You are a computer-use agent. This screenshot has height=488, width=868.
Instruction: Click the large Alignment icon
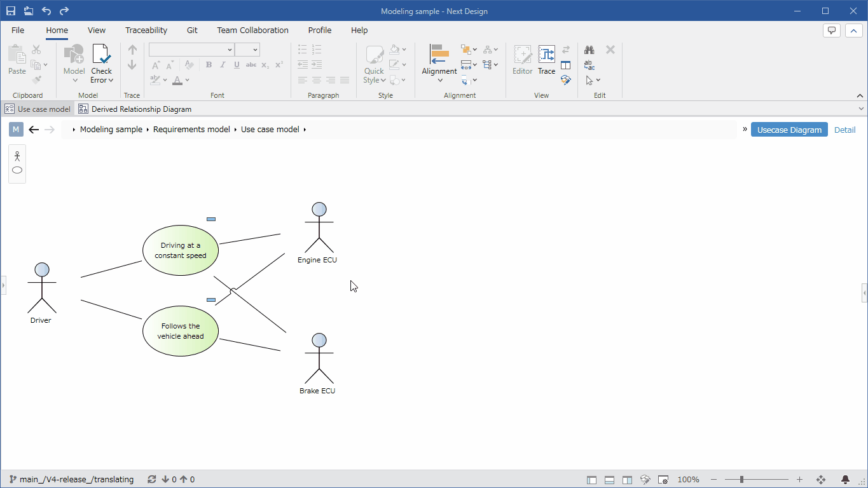click(x=439, y=55)
